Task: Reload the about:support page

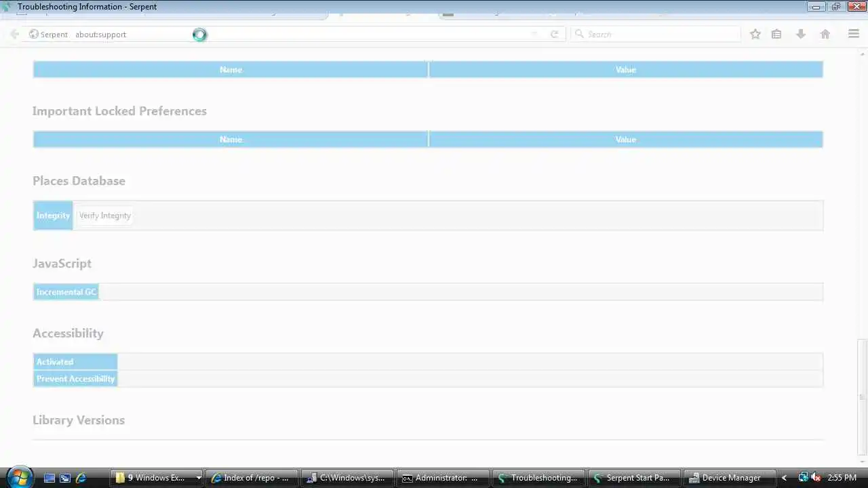Action: 554,34
